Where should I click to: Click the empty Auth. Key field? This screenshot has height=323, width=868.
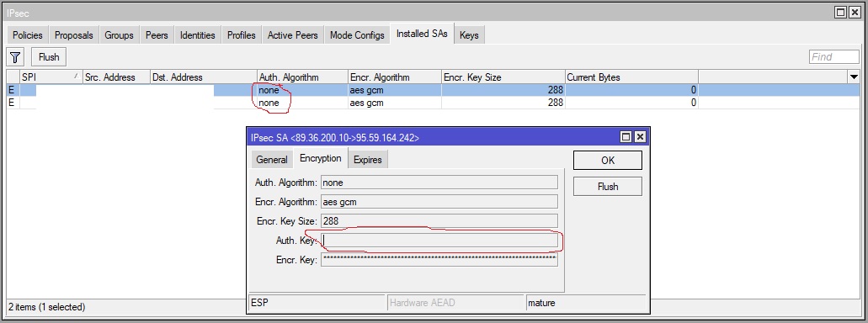pos(439,240)
